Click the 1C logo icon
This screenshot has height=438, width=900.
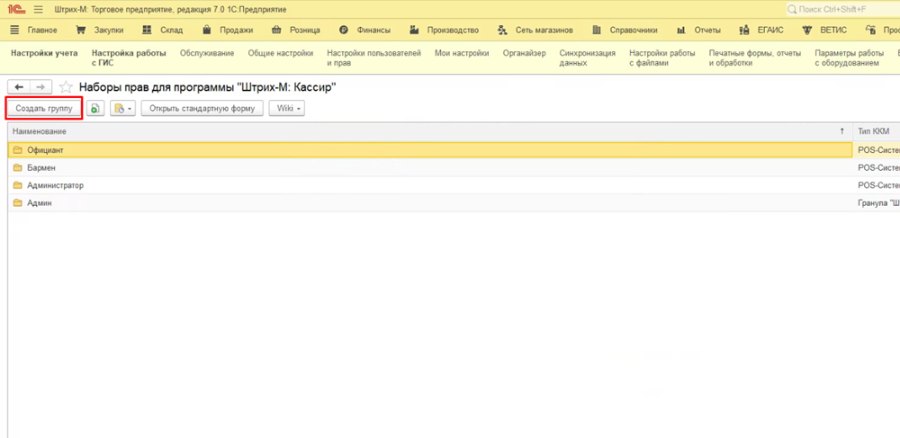(16, 9)
